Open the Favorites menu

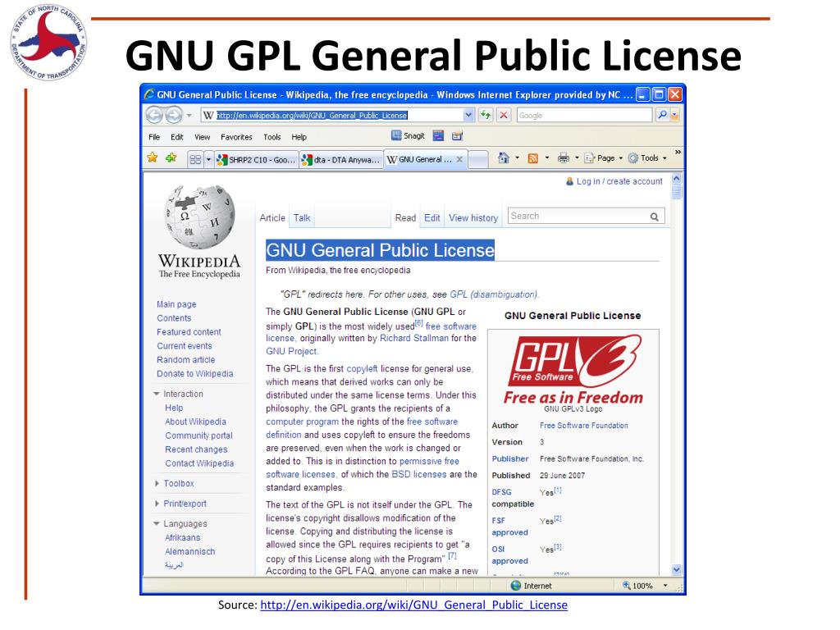(236, 137)
